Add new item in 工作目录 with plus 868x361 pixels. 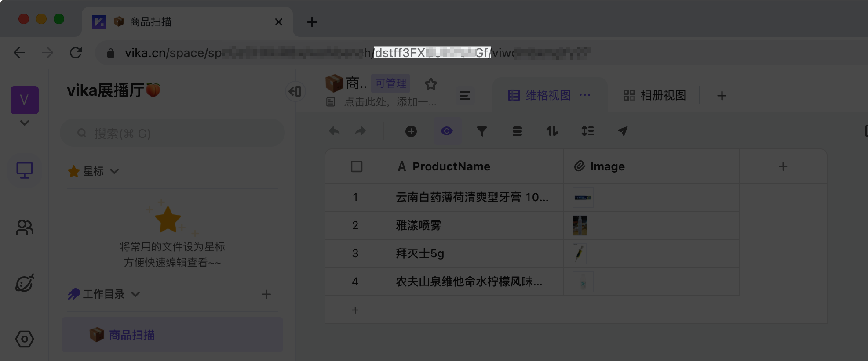click(266, 294)
